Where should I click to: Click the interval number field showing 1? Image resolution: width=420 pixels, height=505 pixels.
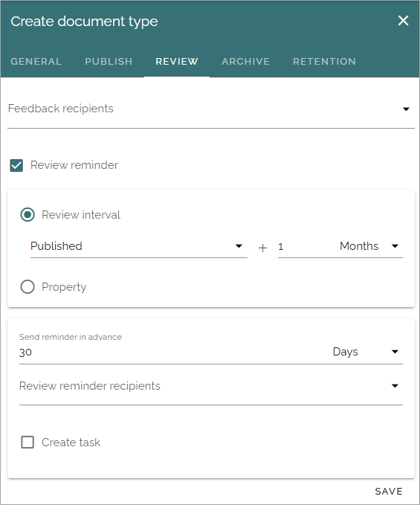click(303, 247)
